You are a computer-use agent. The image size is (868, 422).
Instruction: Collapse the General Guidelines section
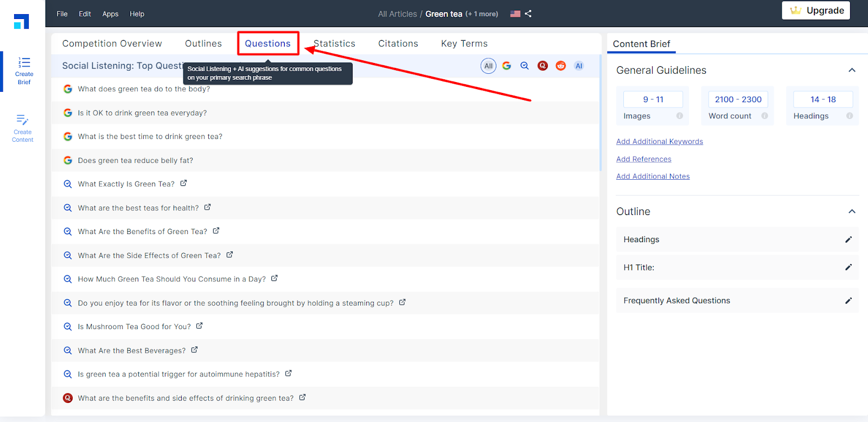click(852, 70)
